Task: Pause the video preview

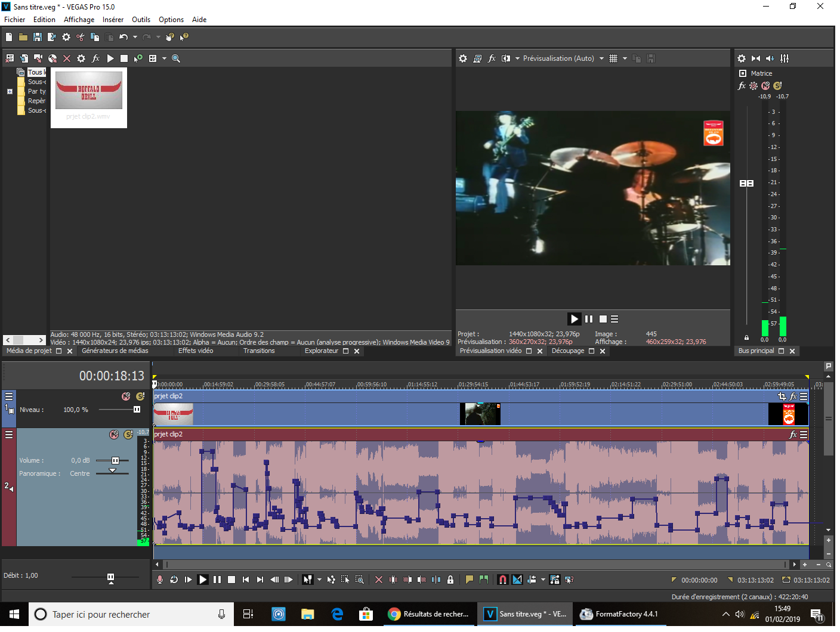Action: (x=589, y=319)
